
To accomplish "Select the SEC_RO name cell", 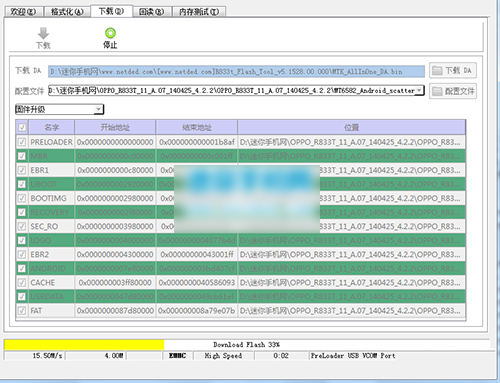I will (52, 226).
